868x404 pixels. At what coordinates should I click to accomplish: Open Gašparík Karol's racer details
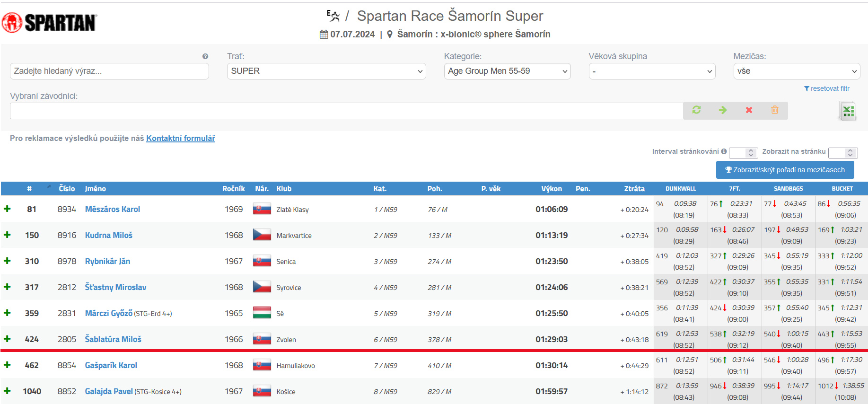click(111, 365)
